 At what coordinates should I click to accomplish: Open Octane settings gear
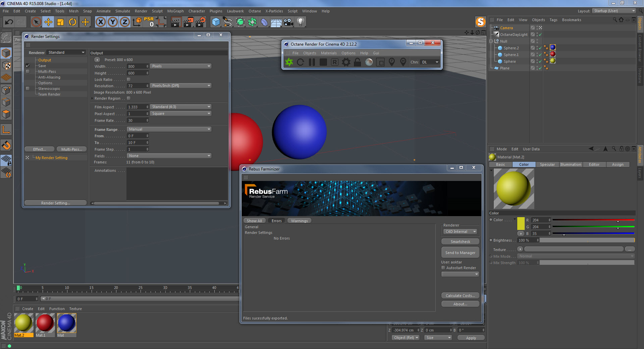[x=346, y=62]
